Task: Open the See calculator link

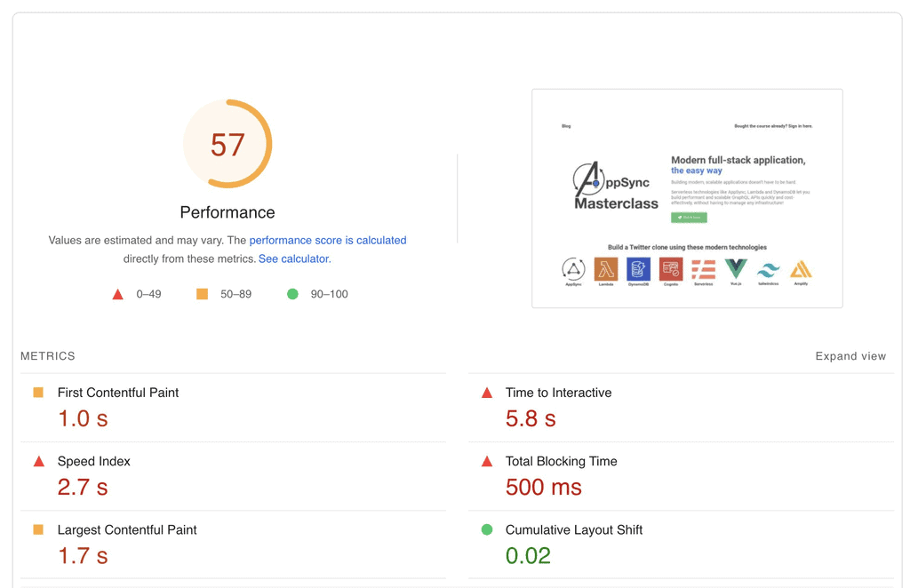Action: (x=293, y=259)
